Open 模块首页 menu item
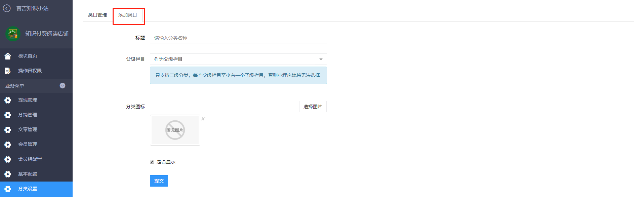644x197 pixels. tap(36, 56)
